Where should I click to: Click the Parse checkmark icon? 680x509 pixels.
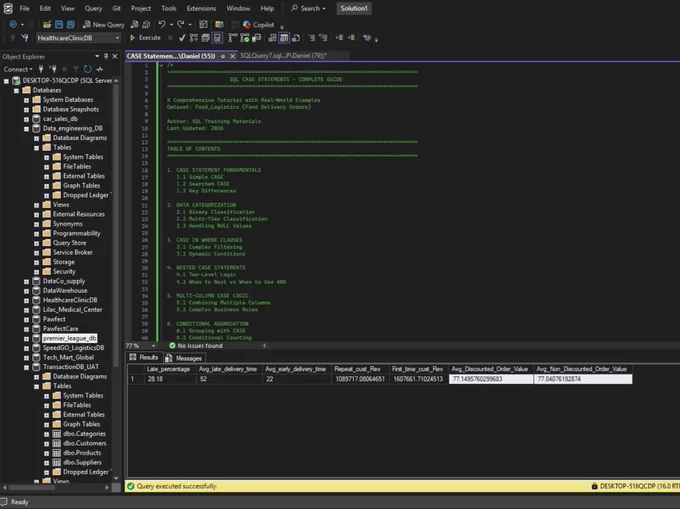(182, 38)
